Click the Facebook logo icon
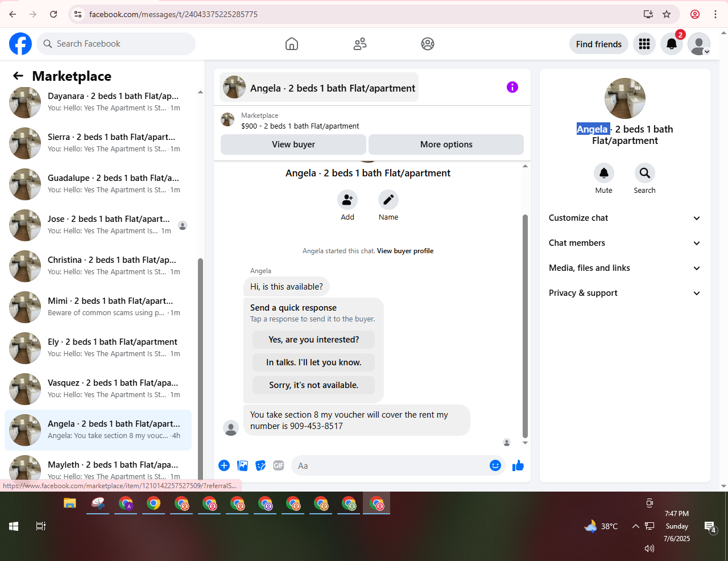Viewport: 728px width, 561px height. coord(20,44)
